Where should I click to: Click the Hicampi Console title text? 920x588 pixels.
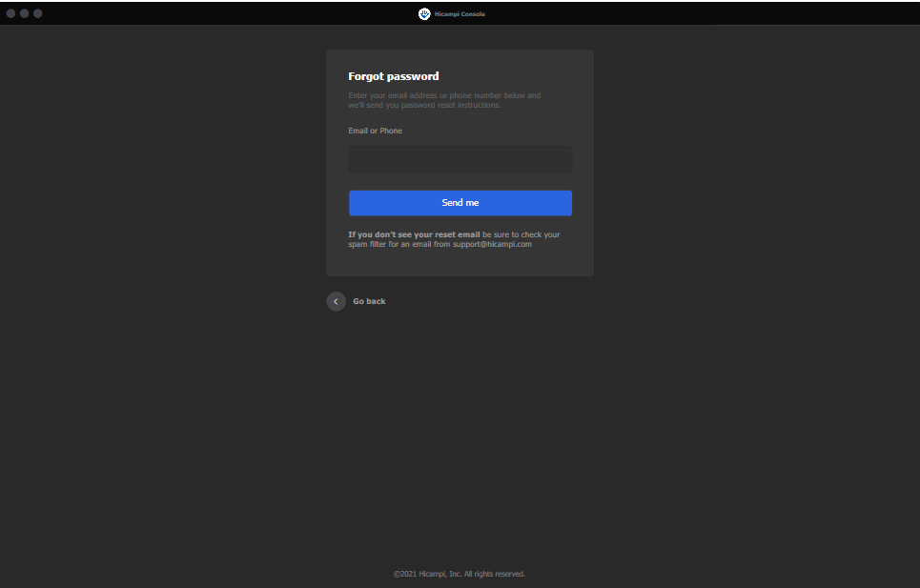(x=460, y=14)
